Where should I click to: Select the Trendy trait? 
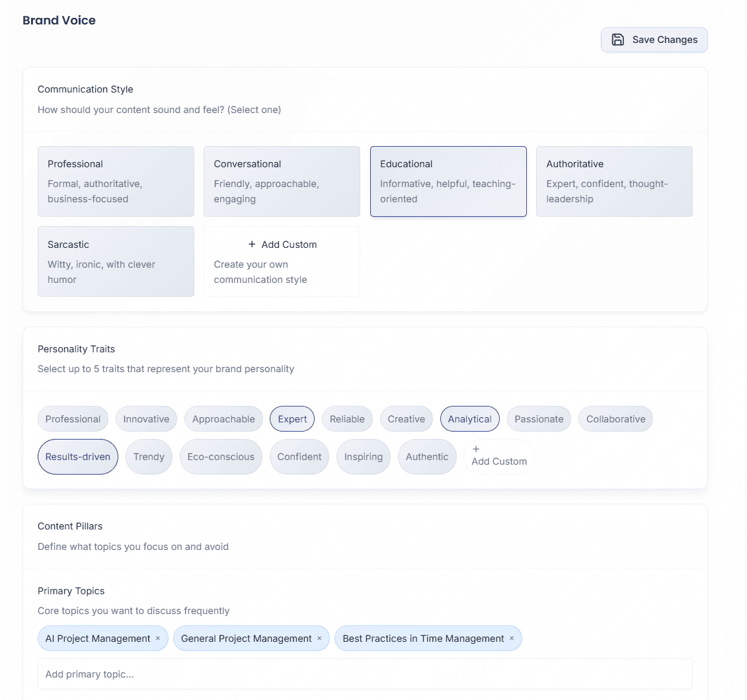coord(149,456)
